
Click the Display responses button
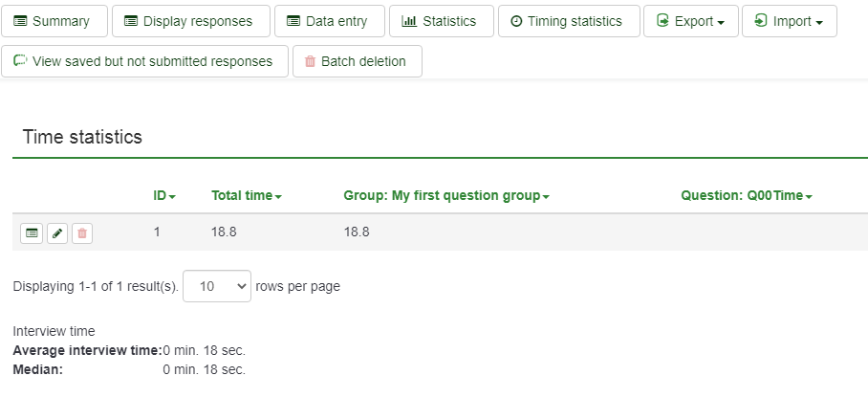coord(190,21)
